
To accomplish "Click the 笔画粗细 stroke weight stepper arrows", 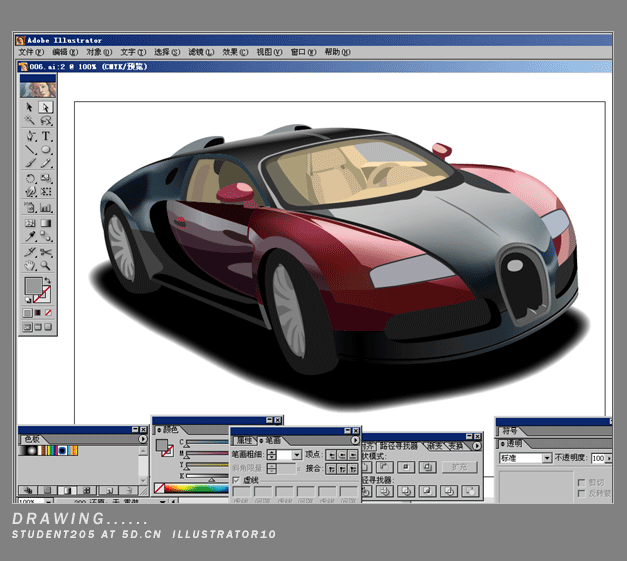I will click(x=272, y=455).
